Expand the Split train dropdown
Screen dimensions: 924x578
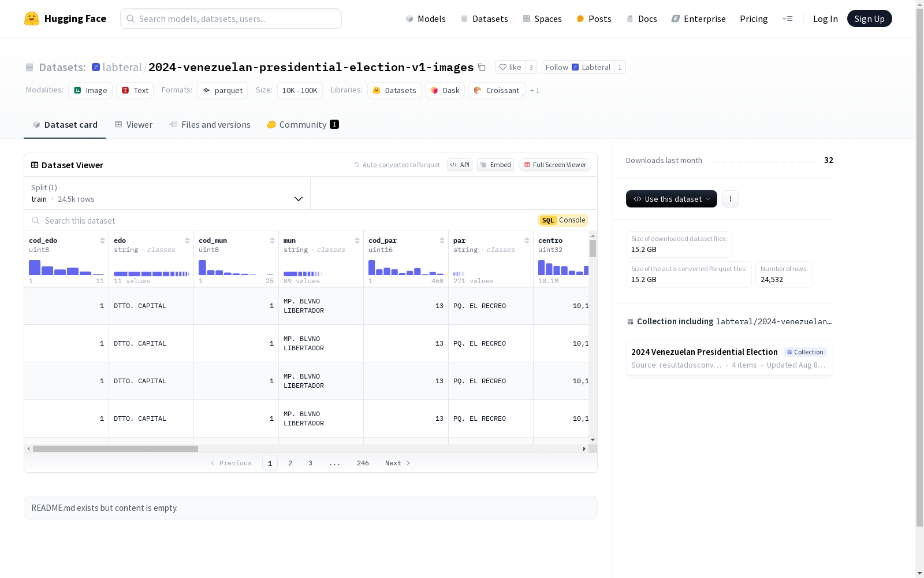(167, 193)
